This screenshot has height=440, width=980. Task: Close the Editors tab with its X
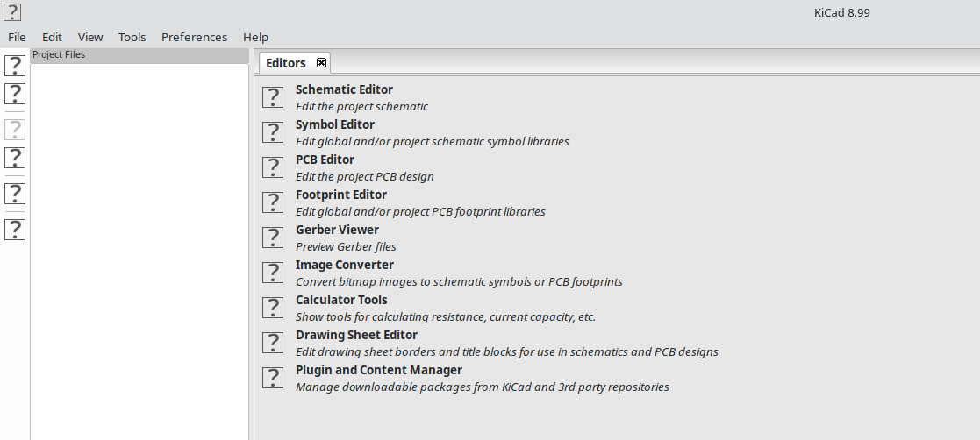[321, 62]
